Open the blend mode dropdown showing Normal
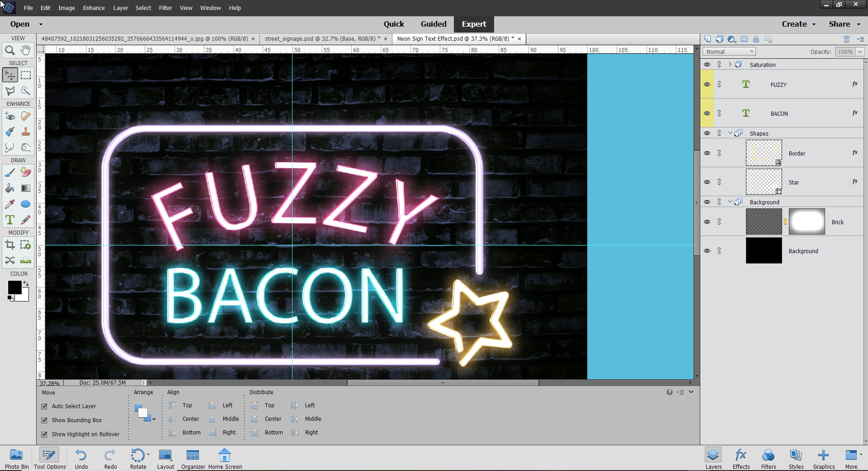 point(728,51)
